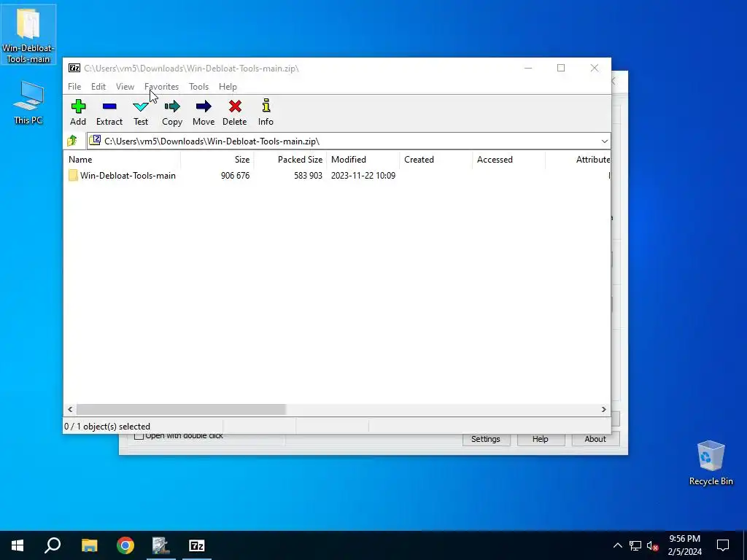Image resolution: width=747 pixels, height=560 pixels.
Task: Sort by the Created column header
Action: click(x=436, y=160)
